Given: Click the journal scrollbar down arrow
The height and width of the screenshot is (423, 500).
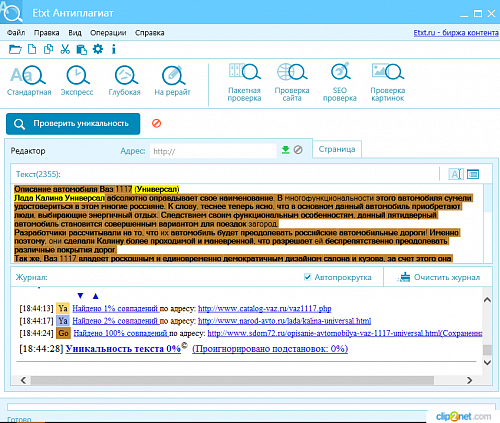Looking at the screenshot, I should click(487, 362).
